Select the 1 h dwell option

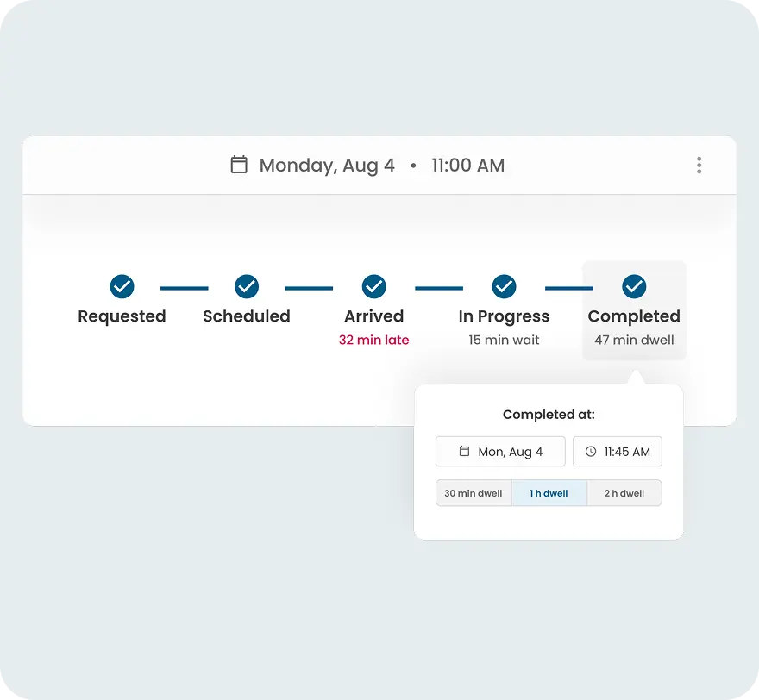(x=549, y=493)
